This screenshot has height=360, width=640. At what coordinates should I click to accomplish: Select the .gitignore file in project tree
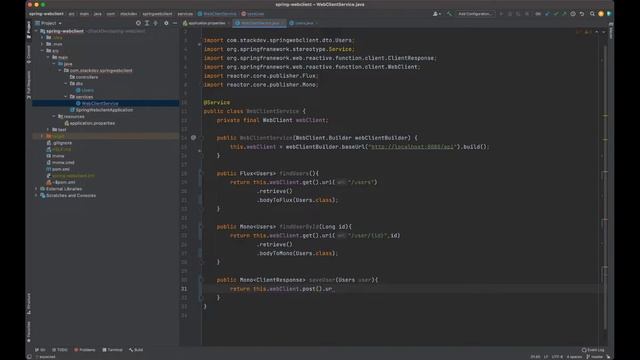(59, 143)
